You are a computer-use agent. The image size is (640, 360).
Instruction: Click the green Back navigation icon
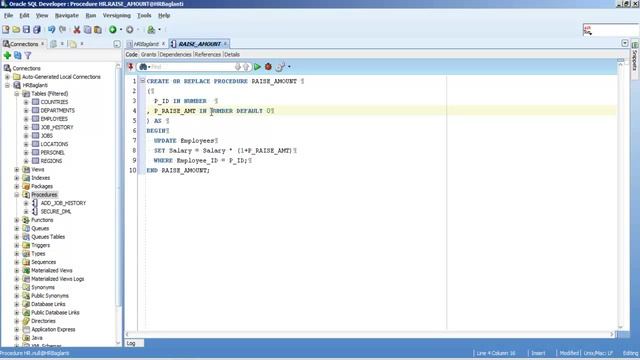click(x=113, y=29)
